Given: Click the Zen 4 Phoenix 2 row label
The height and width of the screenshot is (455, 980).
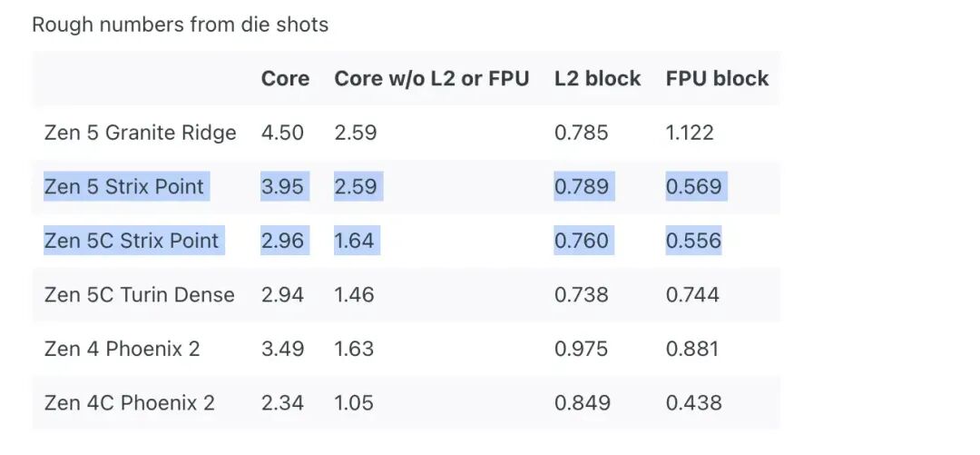Looking at the screenshot, I should pos(122,349).
